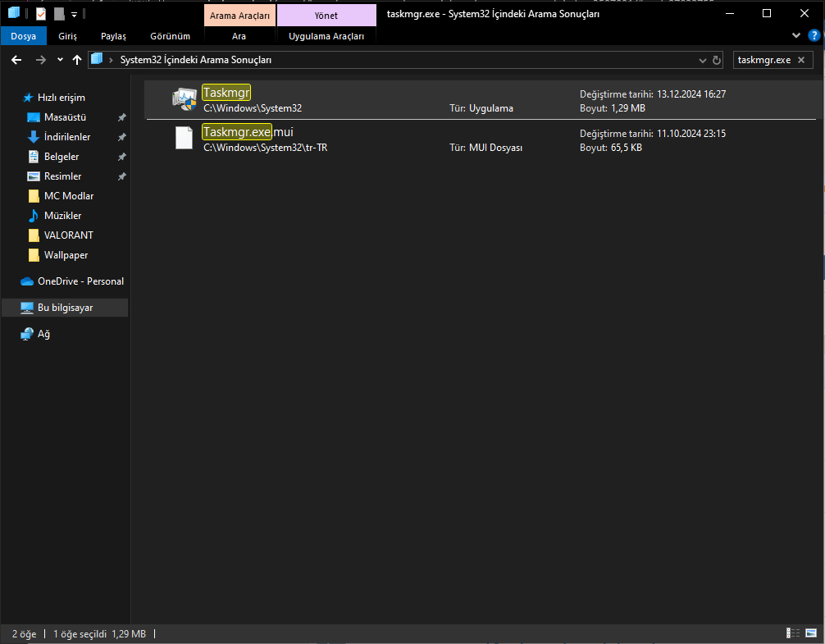The image size is (825, 644).
Task: Clear the taskmgr.exe search text
Action: click(801, 60)
